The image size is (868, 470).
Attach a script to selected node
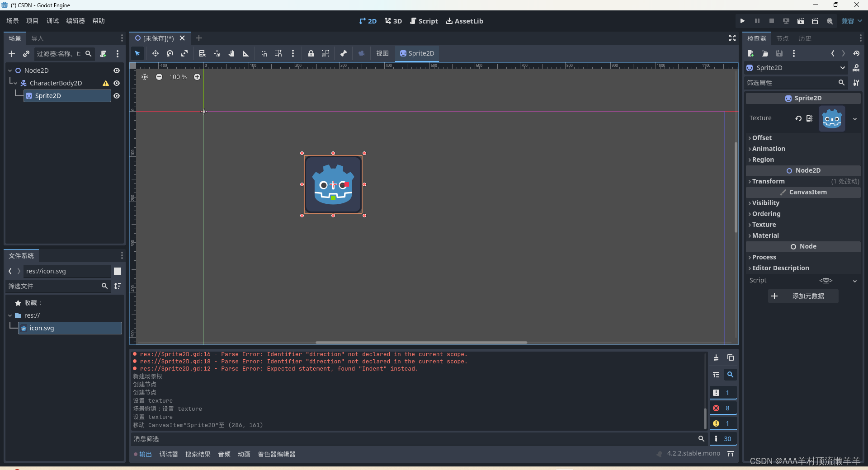point(103,54)
